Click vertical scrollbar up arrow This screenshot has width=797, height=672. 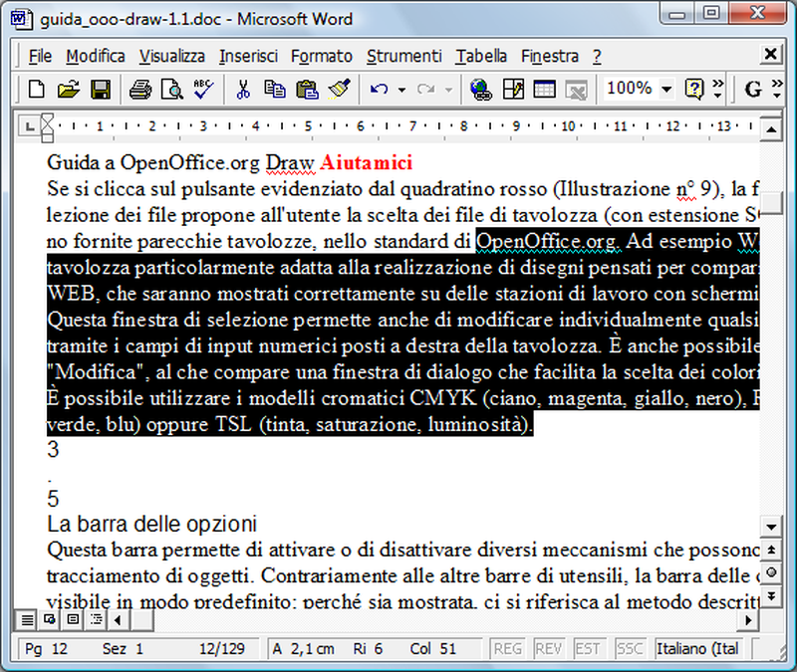pyautogui.click(x=771, y=130)
